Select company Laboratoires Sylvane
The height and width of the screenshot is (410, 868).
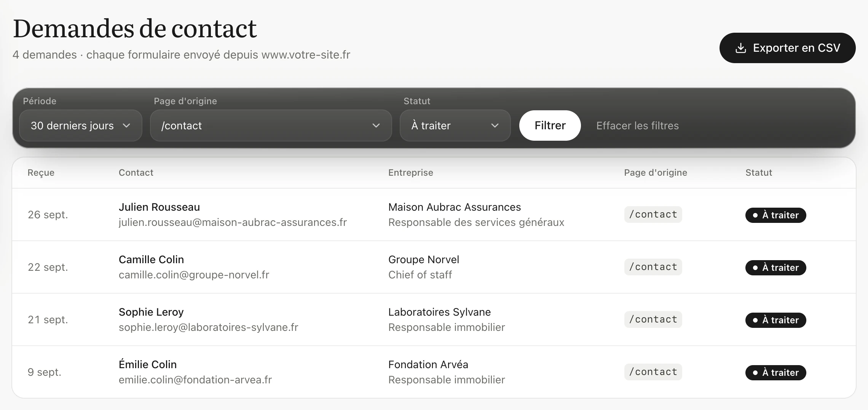tap(439, 312)
